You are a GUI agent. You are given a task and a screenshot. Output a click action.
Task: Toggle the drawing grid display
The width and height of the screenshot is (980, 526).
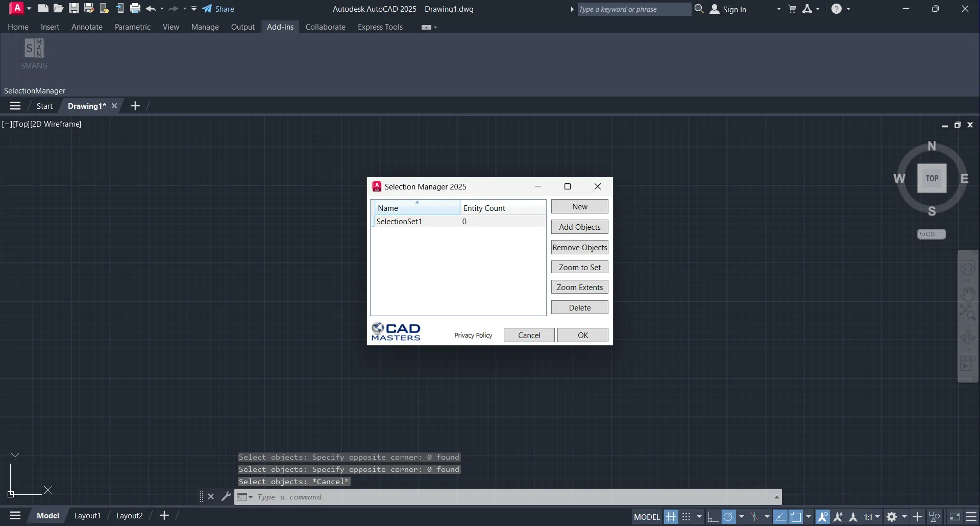(671, 517)
